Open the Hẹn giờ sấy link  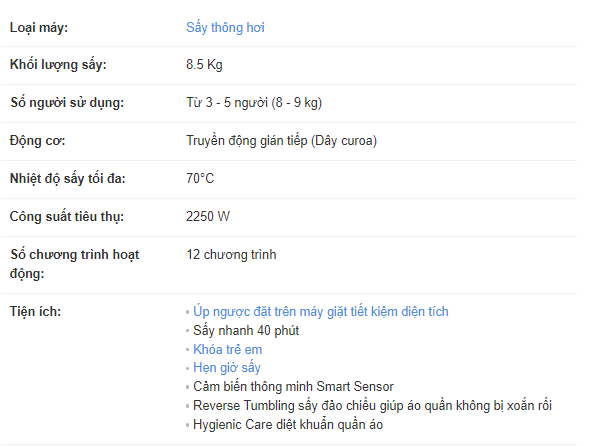(x=227, y=368)
